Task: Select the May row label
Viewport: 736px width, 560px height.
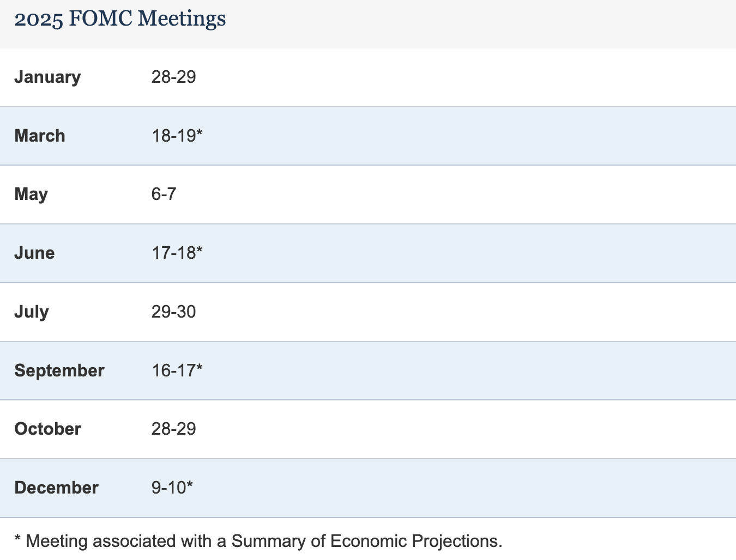Action: click(31, 194)
